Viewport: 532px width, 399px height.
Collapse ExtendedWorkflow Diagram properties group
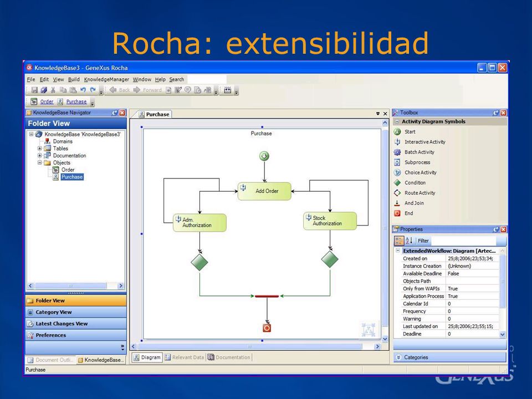398,250
